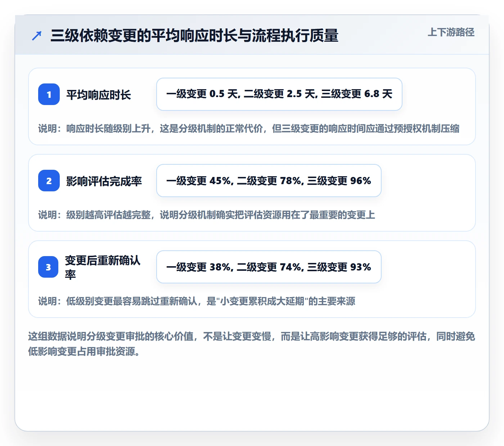
Task: Click the summary paragraph starting 这组数据说明
Action: [x=252, y=344]
